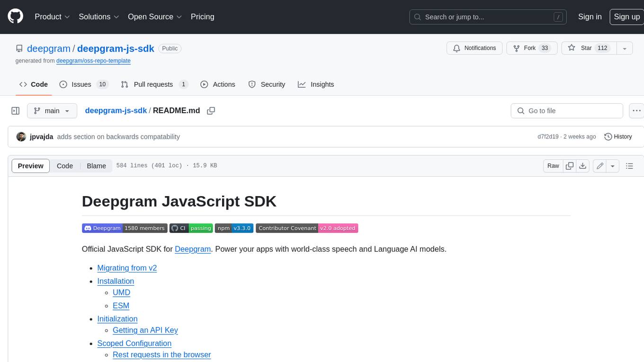
Task: Open the Sign up page
Action: (626, 17)
